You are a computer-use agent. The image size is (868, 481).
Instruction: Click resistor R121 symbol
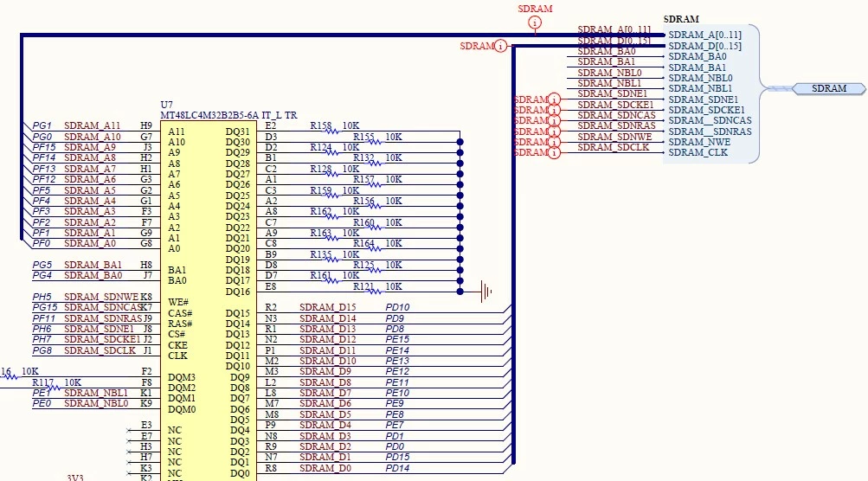(375, 292)
